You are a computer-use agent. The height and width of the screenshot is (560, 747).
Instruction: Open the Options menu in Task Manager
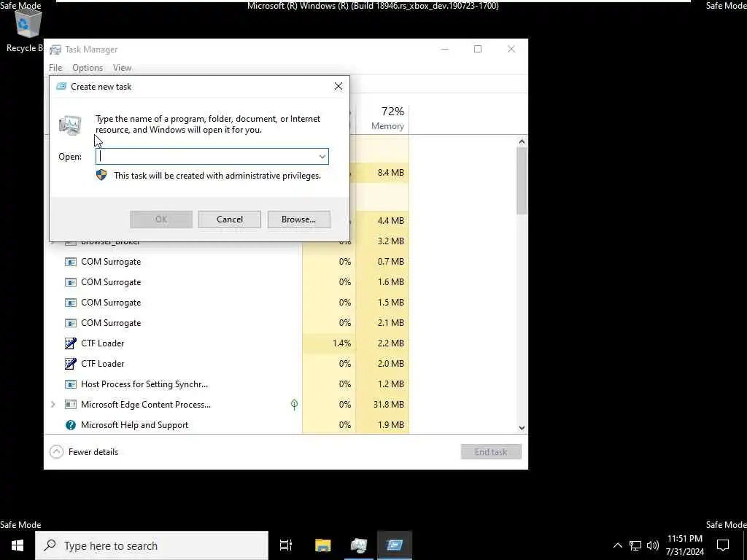tap(88, 68)
